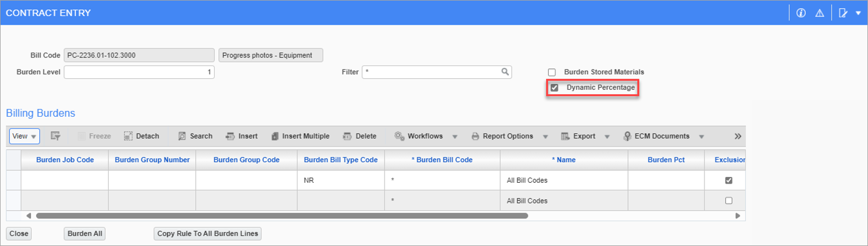
Task: Click the Export table icon
Action: (565, 136)
